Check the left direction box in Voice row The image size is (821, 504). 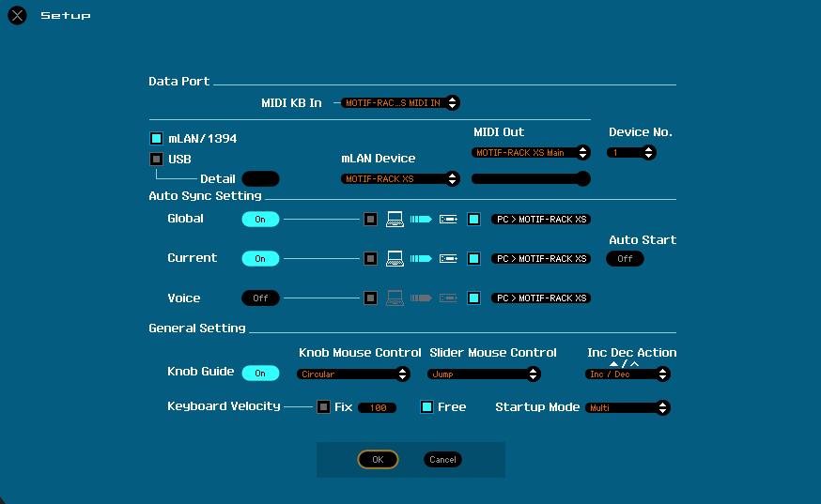[x=370, y=298]
